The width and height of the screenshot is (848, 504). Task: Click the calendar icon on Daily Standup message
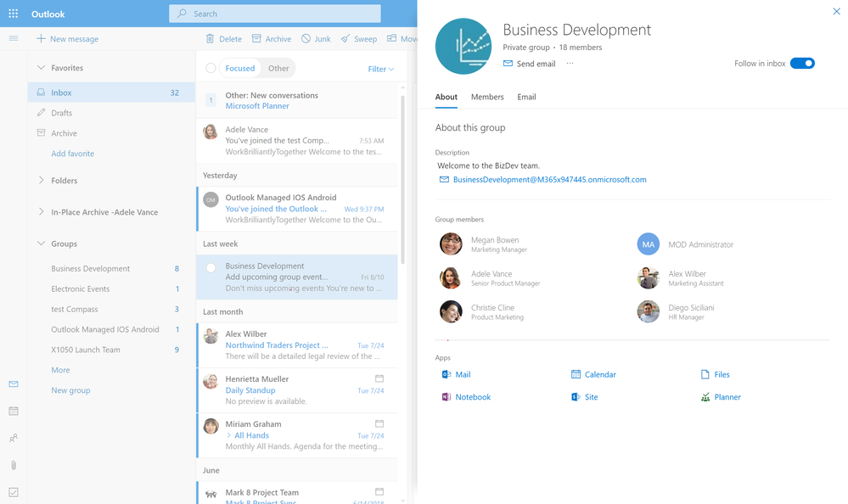(x=379, y=378)
